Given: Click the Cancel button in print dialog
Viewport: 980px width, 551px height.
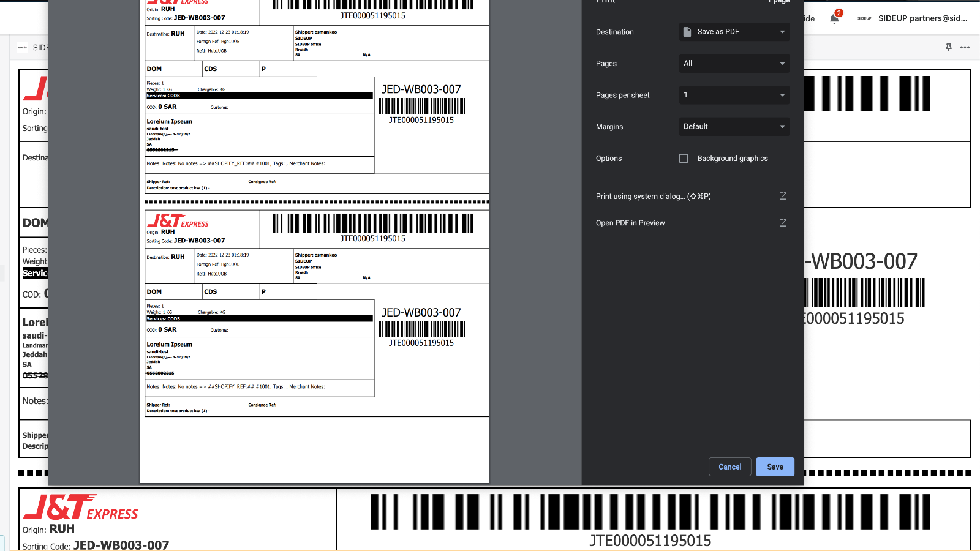Looking at the screenshot, I should (729, 467).
